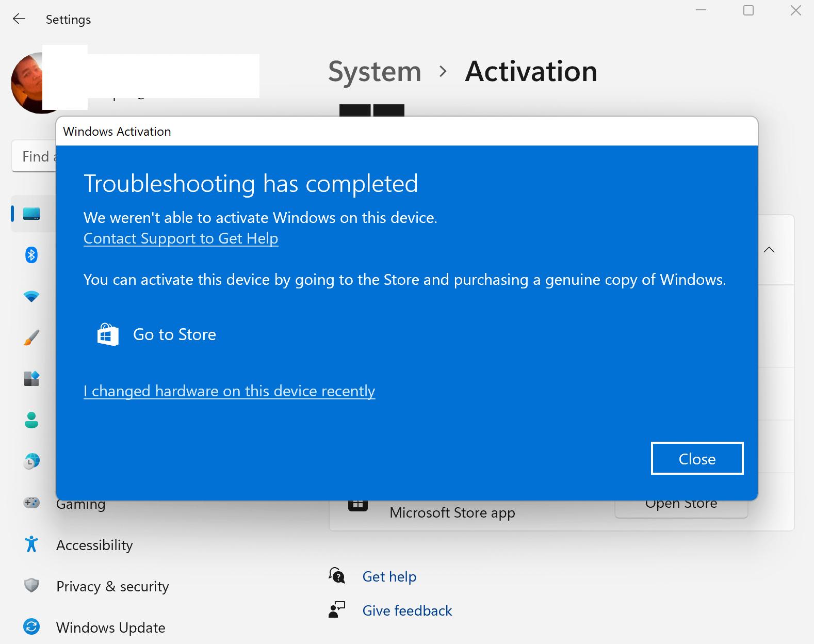Click Go to Store text
Screen dimensions: 814x644
click(x=174, y=334)
